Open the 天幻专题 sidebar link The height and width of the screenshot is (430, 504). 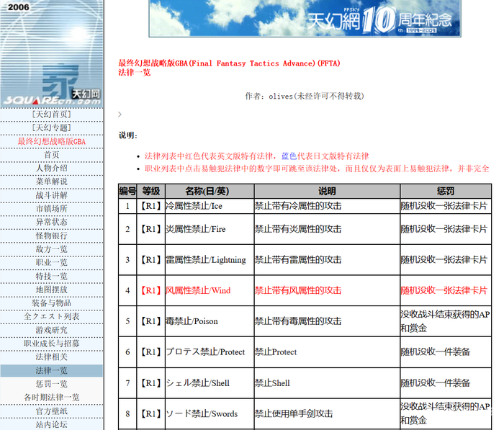point(51,127)
